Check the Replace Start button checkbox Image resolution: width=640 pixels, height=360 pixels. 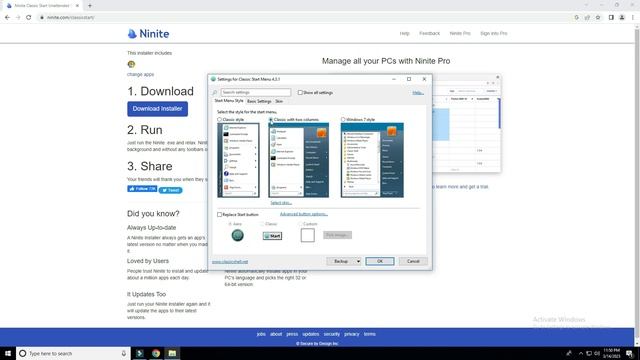click(220, 214)
